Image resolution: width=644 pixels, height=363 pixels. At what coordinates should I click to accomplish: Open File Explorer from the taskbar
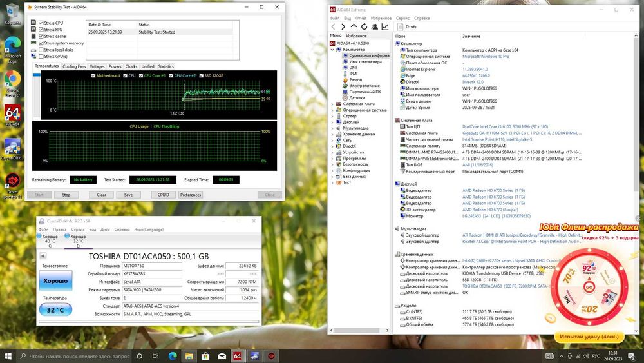coord(189,356)
